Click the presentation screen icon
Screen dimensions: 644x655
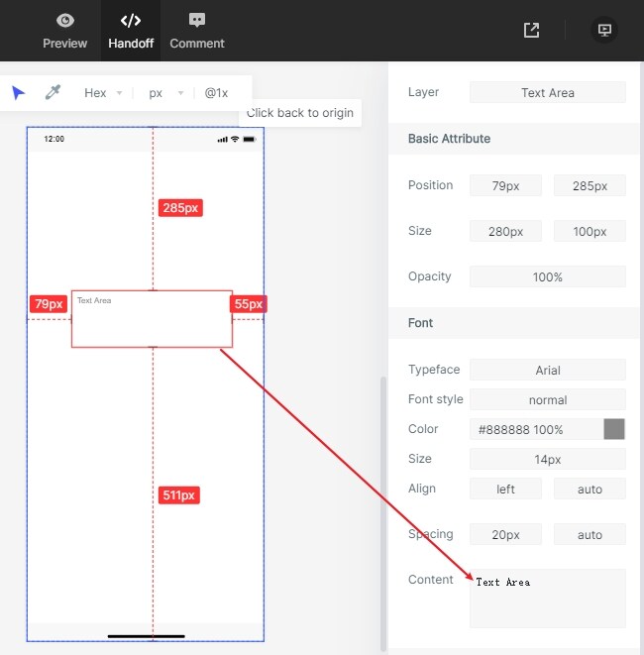[x=604, y=30]
